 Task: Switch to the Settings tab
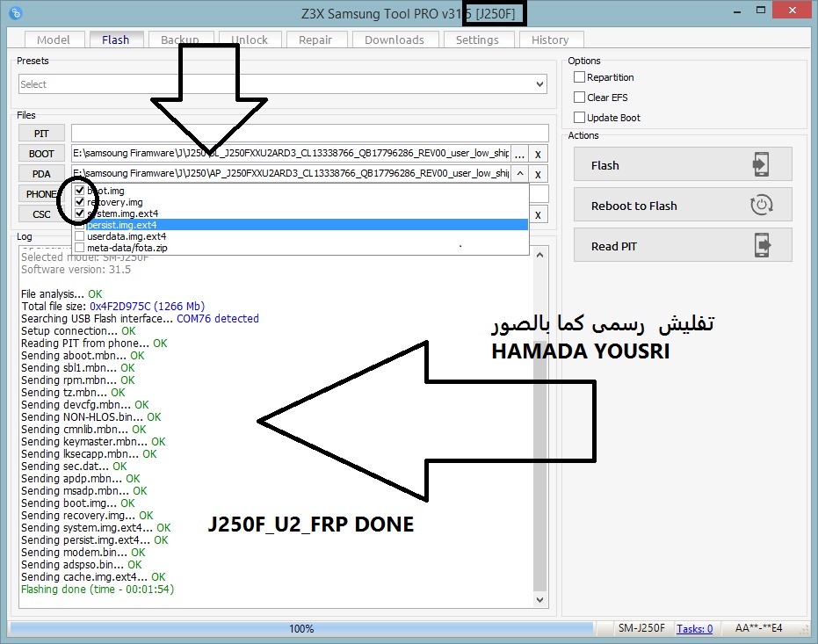tap(477, 40)
